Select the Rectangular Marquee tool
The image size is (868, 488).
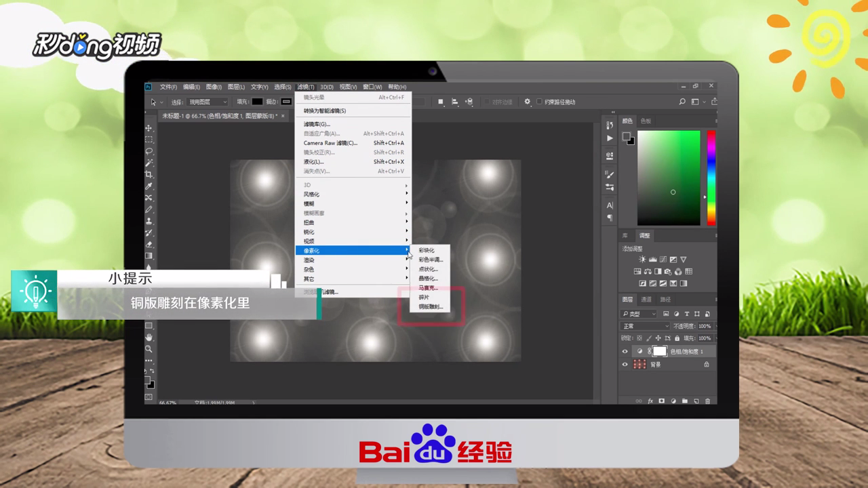[x=149, y=140]
